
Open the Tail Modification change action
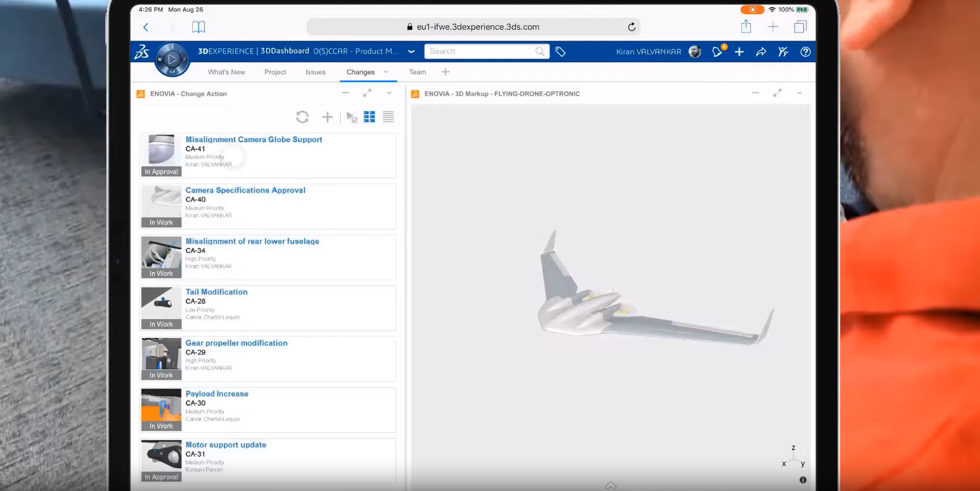pyautogui.click(x=216, y=292)
